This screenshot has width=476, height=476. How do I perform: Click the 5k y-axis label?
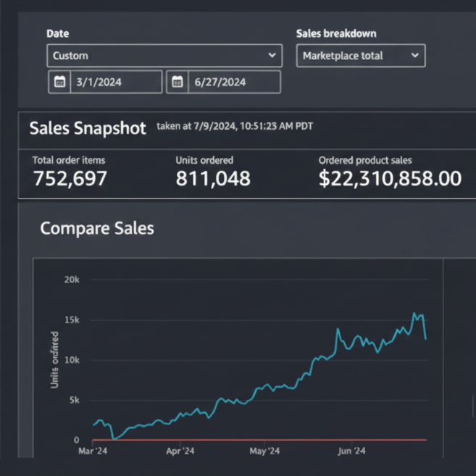click(x=75, y=401)
